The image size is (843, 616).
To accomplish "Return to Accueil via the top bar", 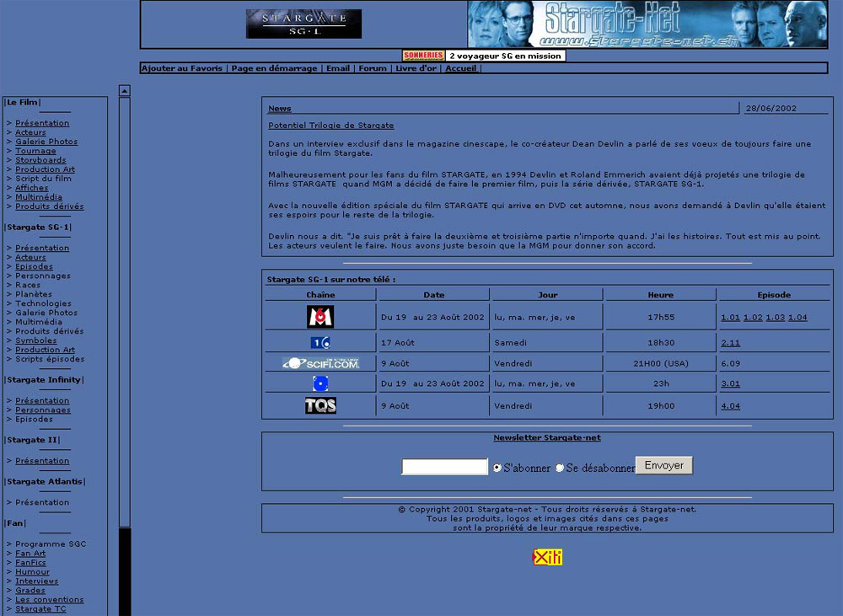I will 461,68.
